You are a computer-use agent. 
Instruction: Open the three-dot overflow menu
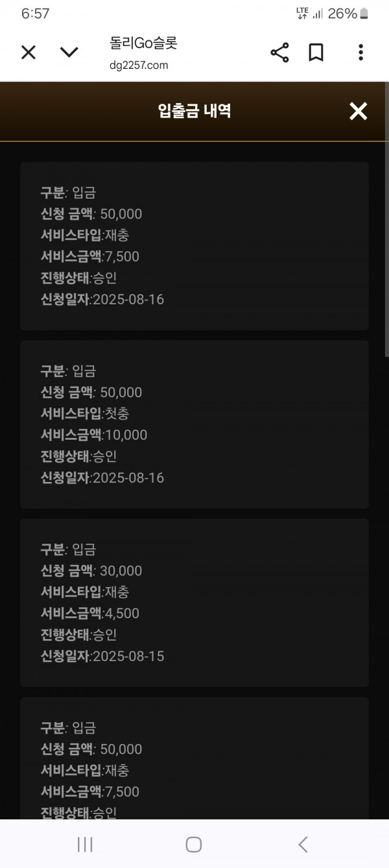[x=360, y=53]
